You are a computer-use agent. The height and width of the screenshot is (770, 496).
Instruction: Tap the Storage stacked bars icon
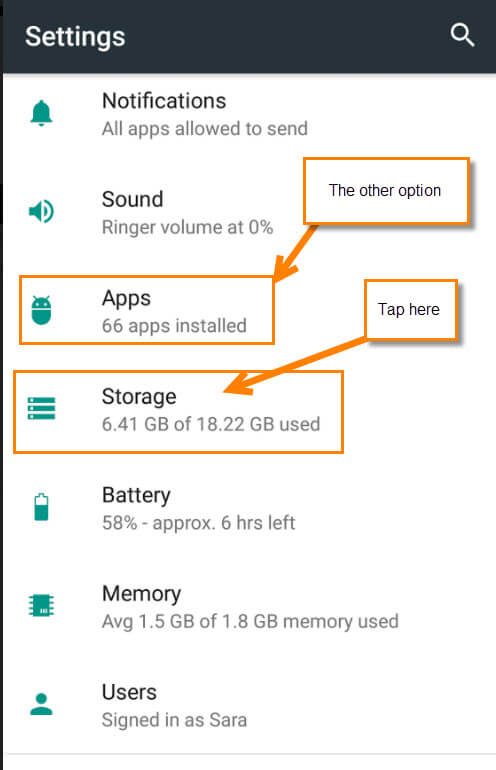click(x=42, y=408)
